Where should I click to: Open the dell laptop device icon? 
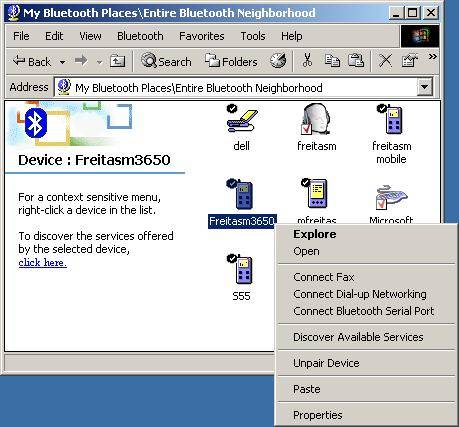242,119
